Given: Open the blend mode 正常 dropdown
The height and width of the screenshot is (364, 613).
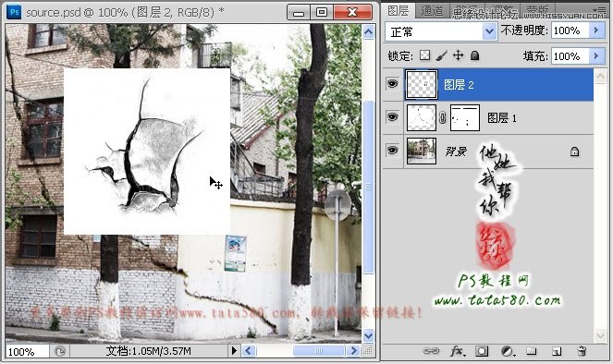Looking at the screenshot, I should pos(489,31).
